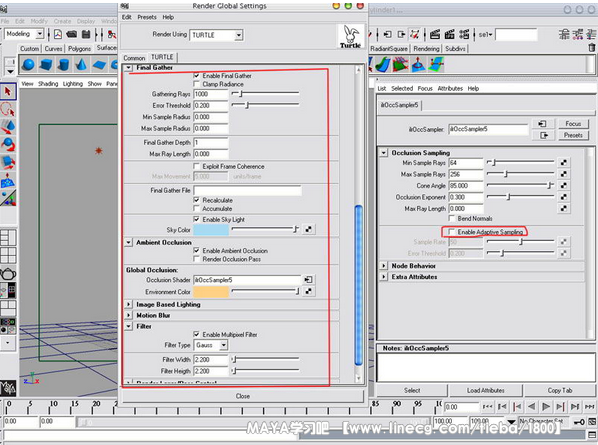Enable Exploit Frame Coherence checkbox
Screen dimensions: 598x445
196,166
